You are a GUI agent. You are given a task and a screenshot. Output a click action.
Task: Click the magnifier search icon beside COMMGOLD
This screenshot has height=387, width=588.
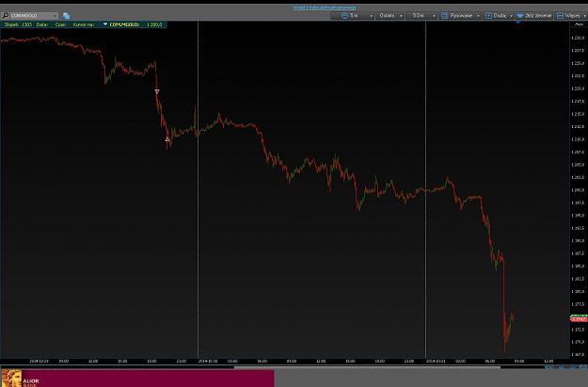pos(6,15)
